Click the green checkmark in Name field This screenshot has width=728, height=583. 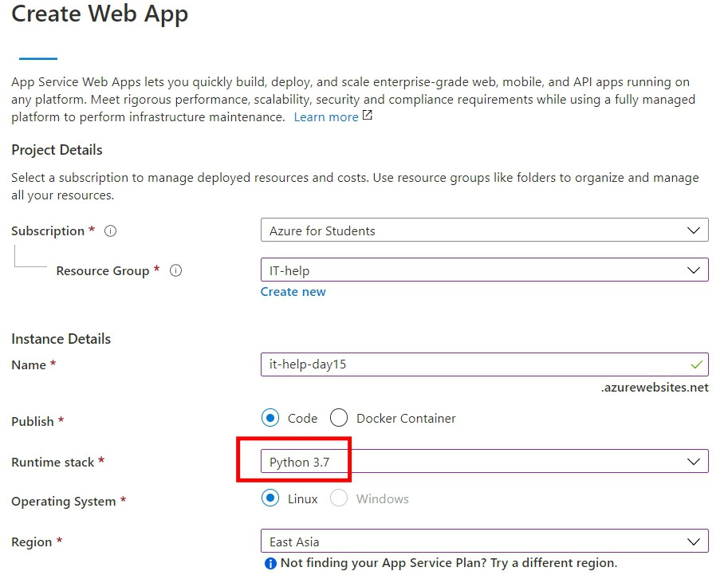tap(697, 364)
